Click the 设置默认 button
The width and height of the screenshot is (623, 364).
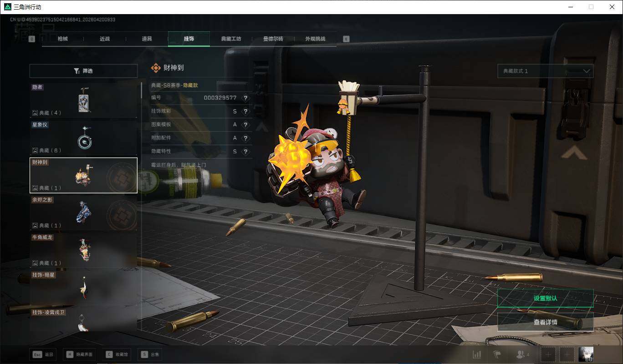[x=546, y=298]
